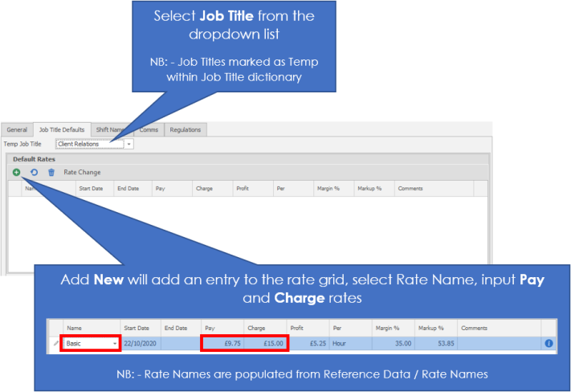This screenshot has width=571, height=392.
Task: Click the empty End Date cell in Basic row
Action: 181,343
